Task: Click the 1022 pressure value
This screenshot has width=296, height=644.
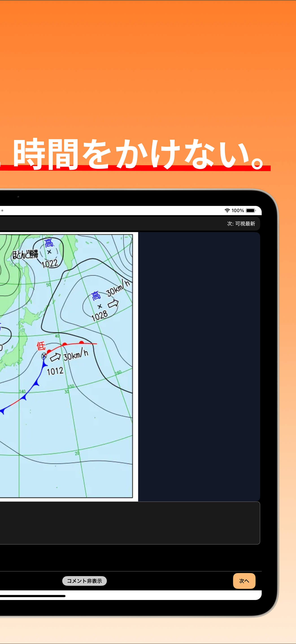Action: point(50,264)
